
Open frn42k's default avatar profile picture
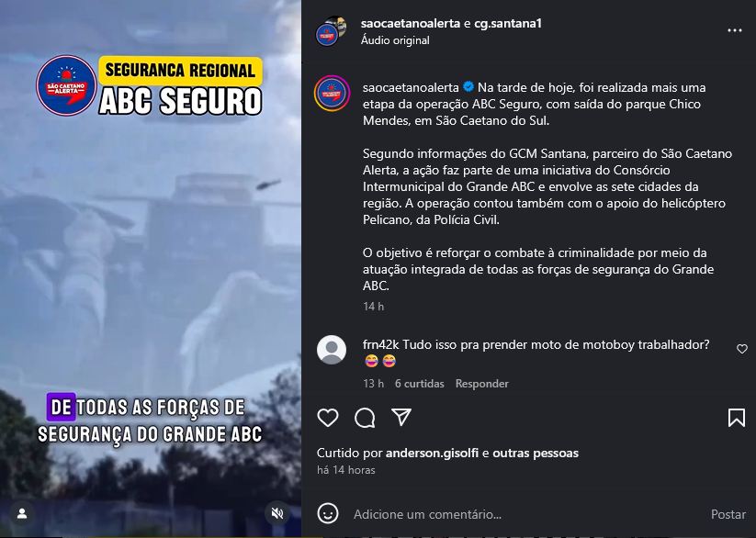pyautogui.click(x=332, y=350)
